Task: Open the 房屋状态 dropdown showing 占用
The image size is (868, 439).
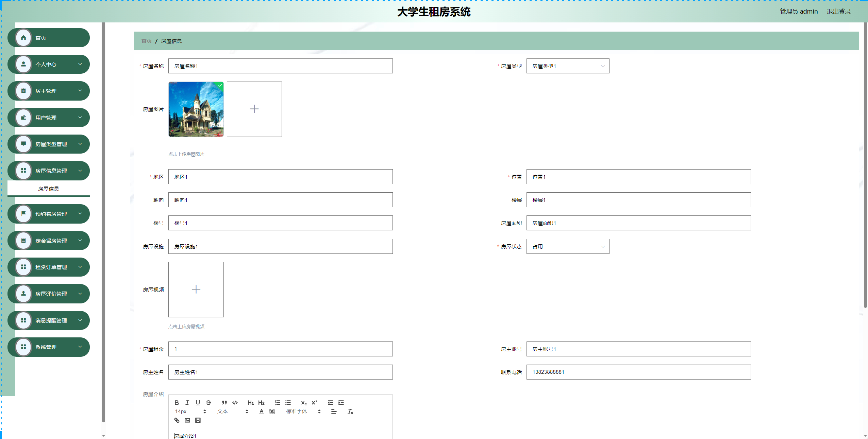Action: [568, 247]
